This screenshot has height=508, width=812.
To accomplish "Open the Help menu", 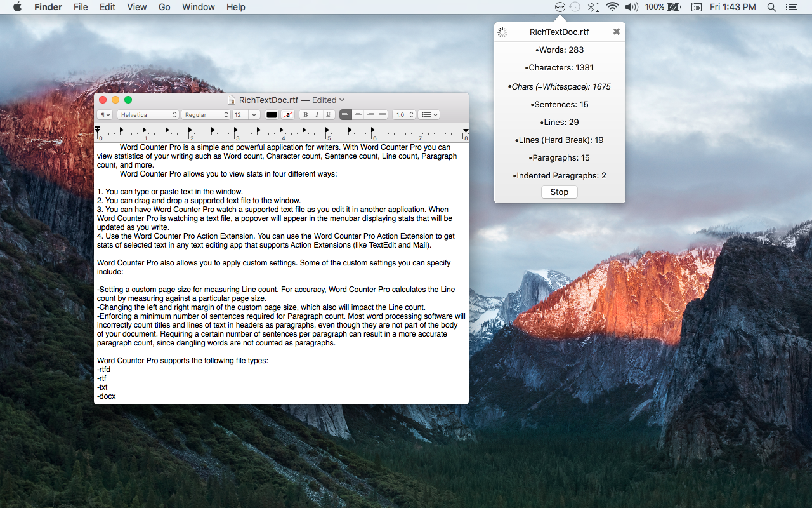I will [x=235, y=7].
